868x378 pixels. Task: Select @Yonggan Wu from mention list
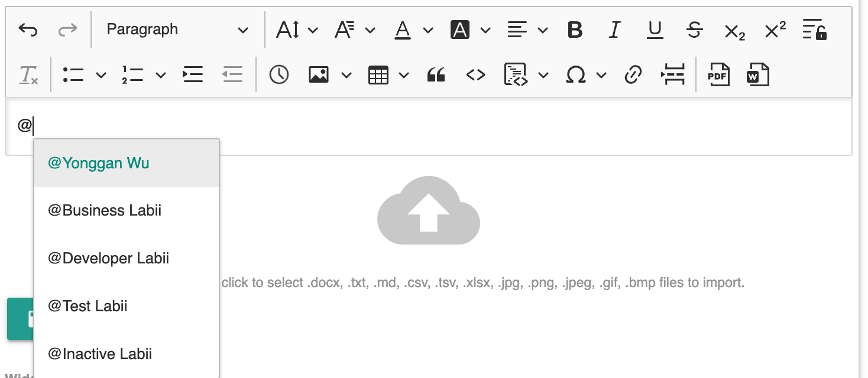pyautogui.click(x=127, y=164)
